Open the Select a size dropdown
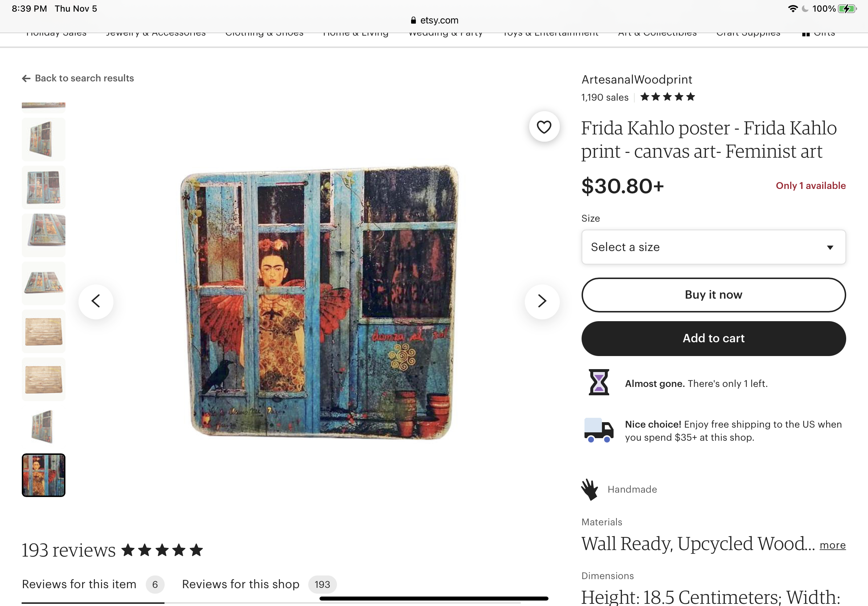The height and width of the screenshot is (606, 868). point(713,247)
